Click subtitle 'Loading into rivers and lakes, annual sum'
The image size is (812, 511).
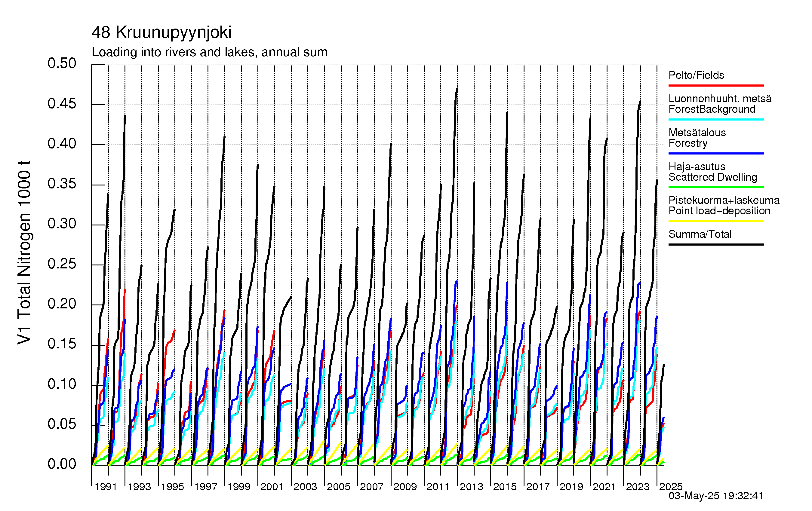(209, 52)
